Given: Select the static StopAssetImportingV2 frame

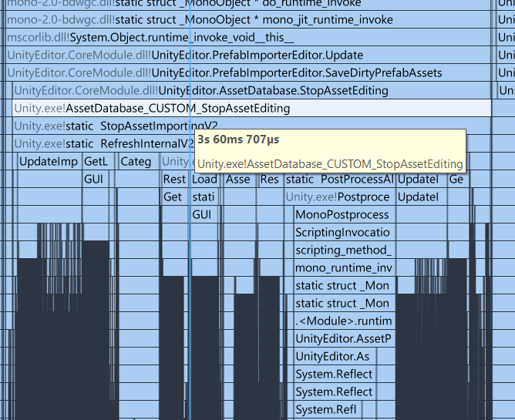Looking at the screenshot, I should click(x=252, y=126).
